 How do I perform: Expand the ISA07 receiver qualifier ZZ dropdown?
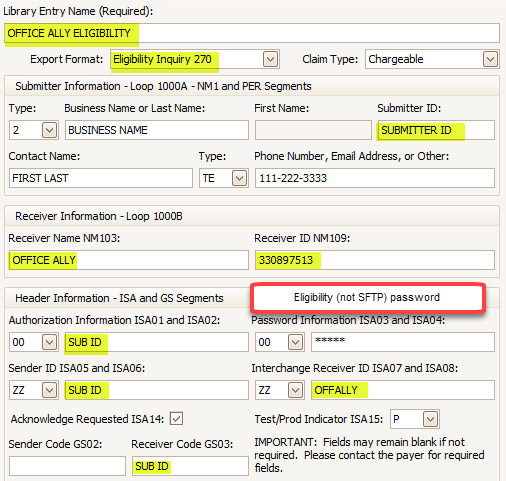click(x=295, y=390)
